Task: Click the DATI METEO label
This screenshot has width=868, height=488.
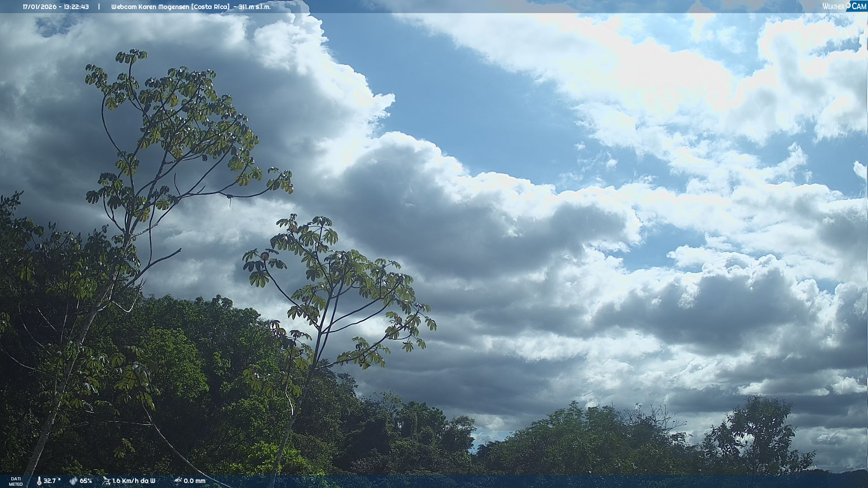Action: pyautogui.click(x=16, y=481)
